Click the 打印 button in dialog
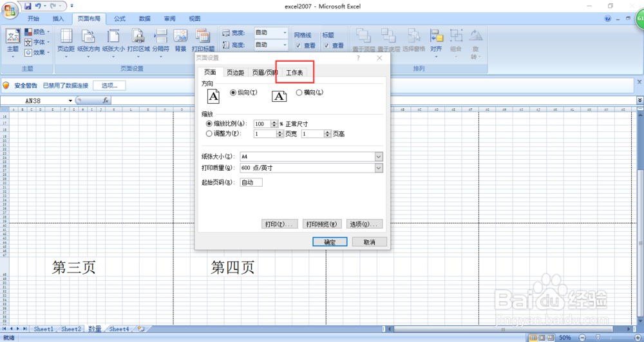Viewport: 644px width, 342px height. [x=279, y=224]
